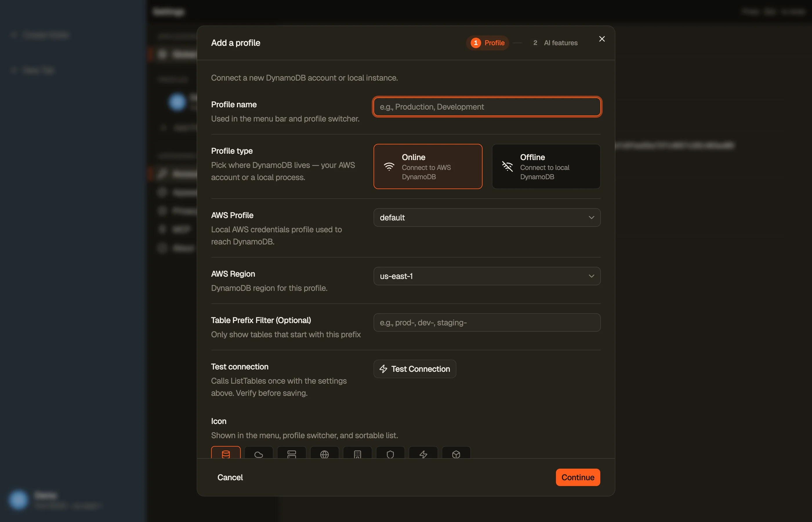Select the database cylinder profile icon

tap(226, 452)
